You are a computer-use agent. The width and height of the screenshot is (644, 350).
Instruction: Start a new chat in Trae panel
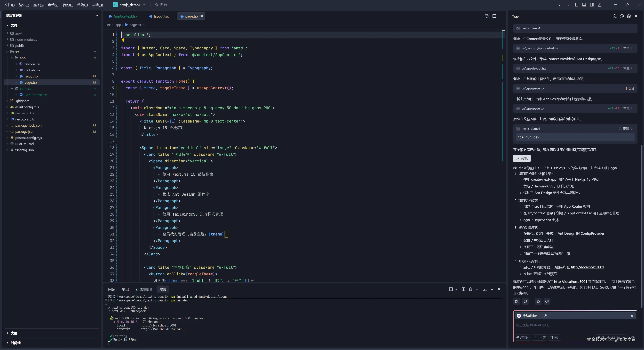pos(614,16)
